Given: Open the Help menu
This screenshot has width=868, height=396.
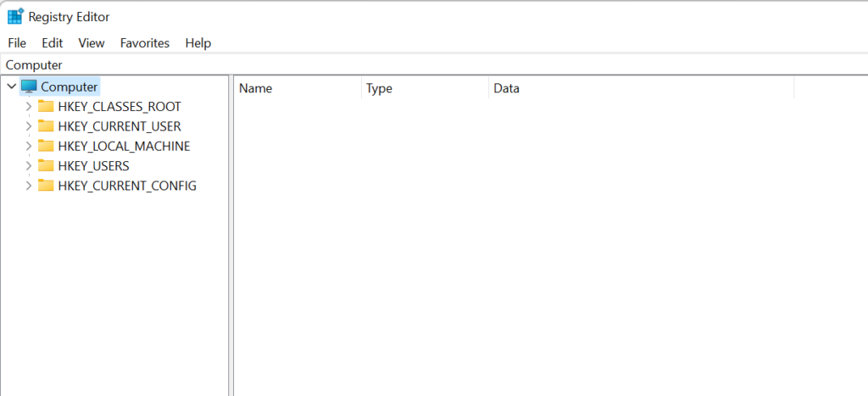Looking at the screenshot, I should (x=198, y=42).
